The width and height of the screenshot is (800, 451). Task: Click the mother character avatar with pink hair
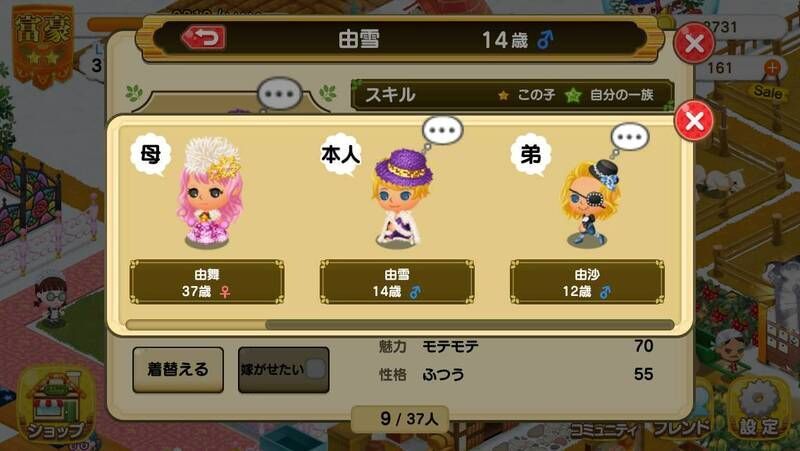coord(210,192)
